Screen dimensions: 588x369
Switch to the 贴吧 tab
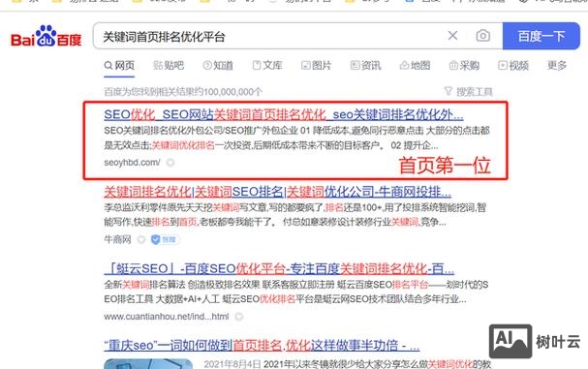click(x=169, y=66)
